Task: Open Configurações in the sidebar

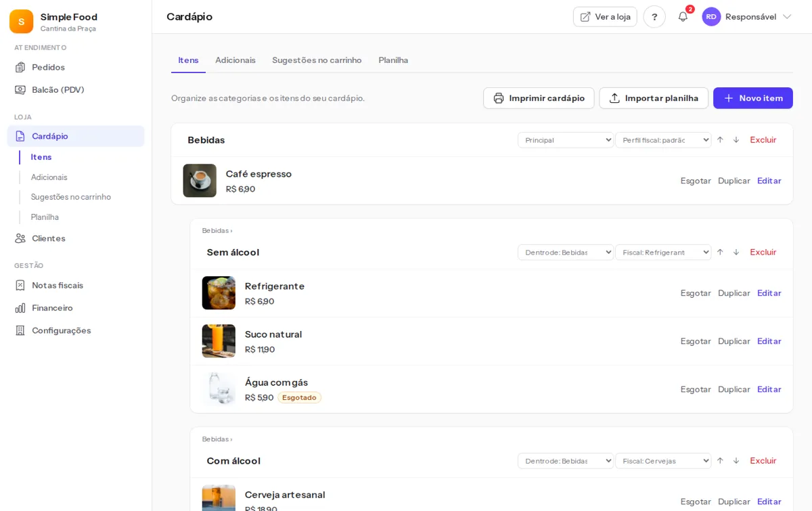Action: tap(76, 330)
